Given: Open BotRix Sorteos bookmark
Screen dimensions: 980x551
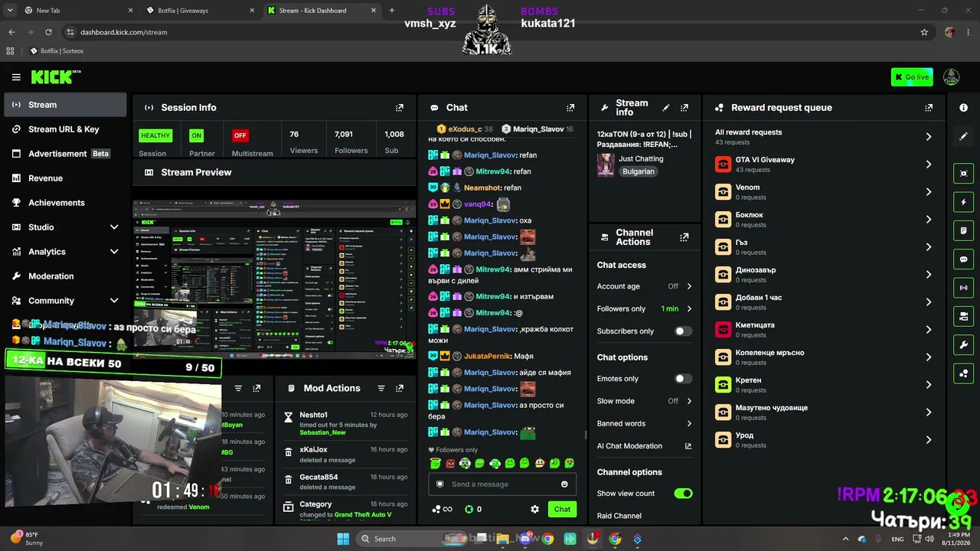Looking at the screenshot, I should coord(57,51).
